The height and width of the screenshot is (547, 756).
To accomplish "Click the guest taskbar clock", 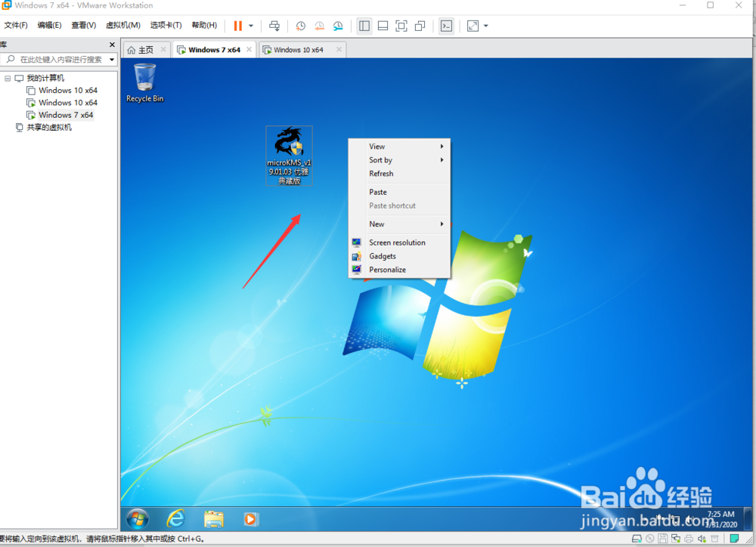I will click(x=721, y=519).
